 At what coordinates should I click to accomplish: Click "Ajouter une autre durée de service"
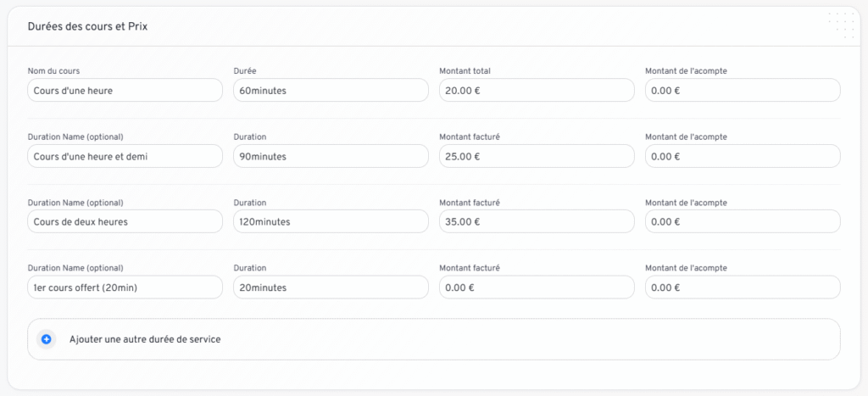[x=145, y=339]
